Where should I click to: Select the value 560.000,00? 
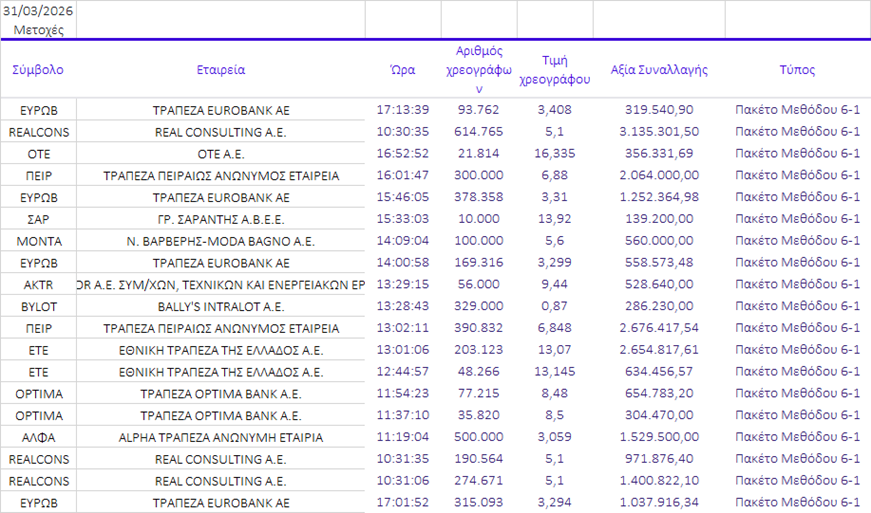click(x=659, y=241)
